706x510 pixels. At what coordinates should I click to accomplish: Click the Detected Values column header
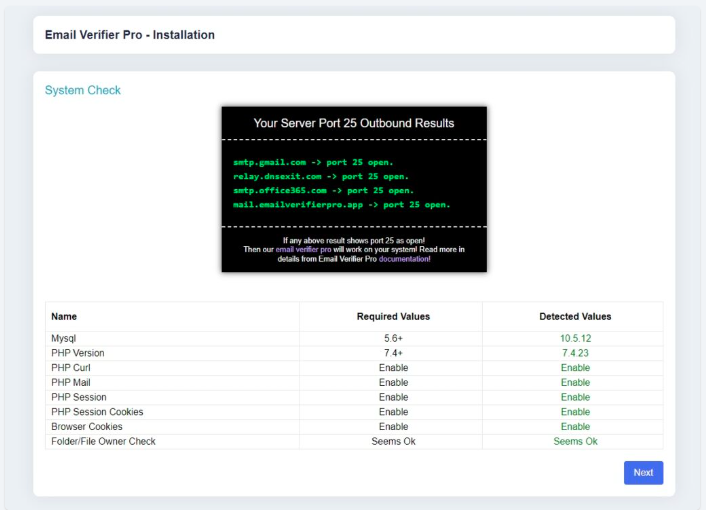coord(575,316)
